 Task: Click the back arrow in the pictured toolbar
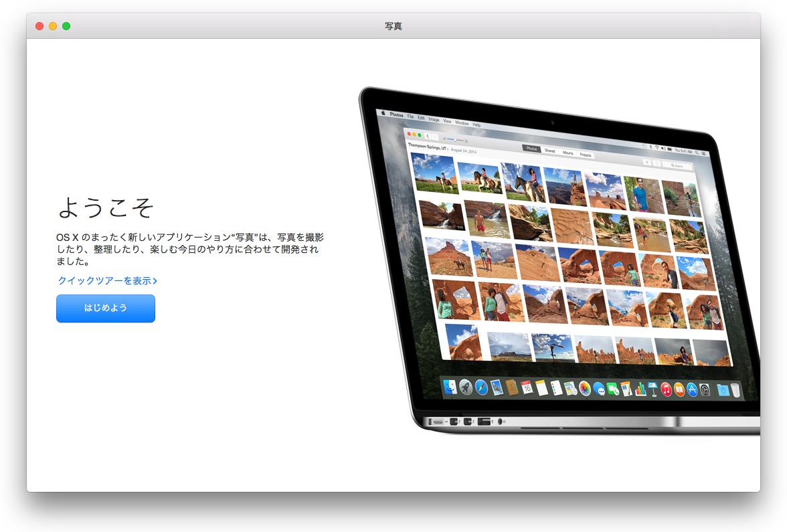[x=428, y=136]
